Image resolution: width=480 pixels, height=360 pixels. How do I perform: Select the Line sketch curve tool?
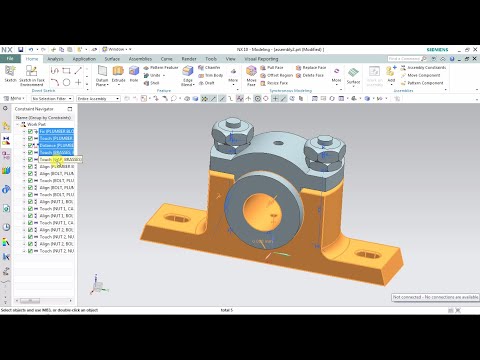point(78,71)
